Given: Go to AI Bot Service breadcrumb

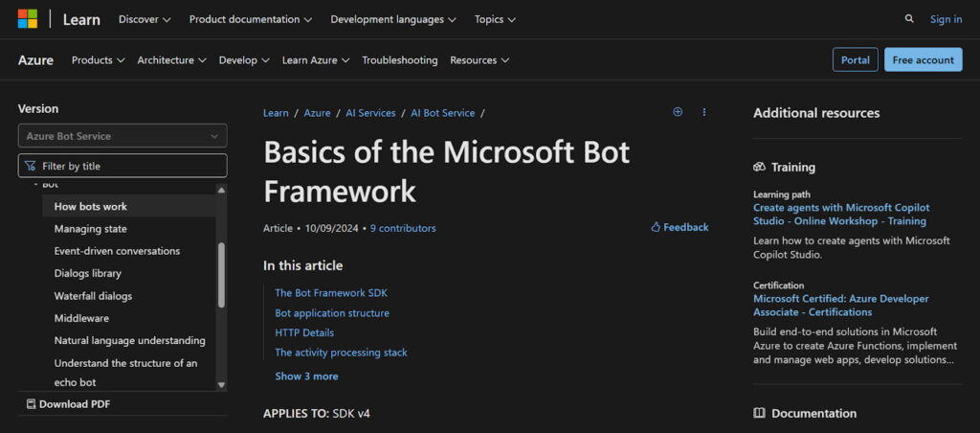Looking at the screenshot, I should click(442, 113).
